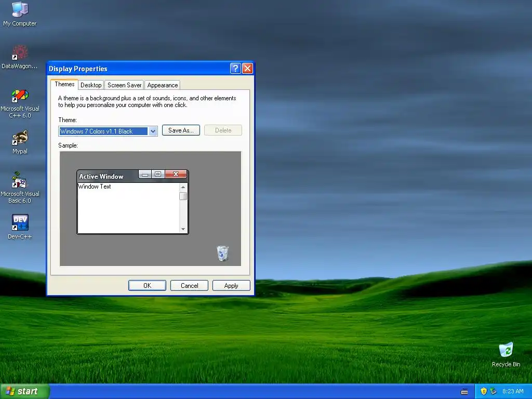Viewport: 532px width, 399px height.
Task: Close the Display Properties dialog
Action: tap(248, 69)
